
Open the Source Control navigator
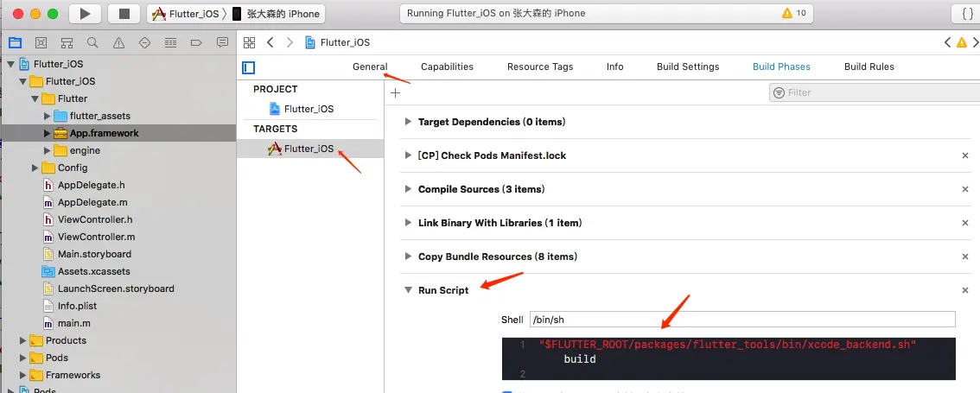click(x=41, y=42)
